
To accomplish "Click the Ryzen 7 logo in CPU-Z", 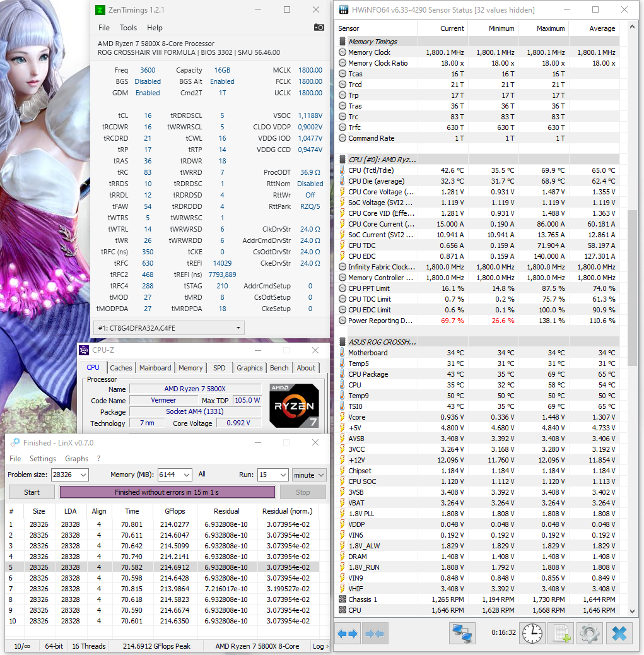I will [x=295, y=406].
